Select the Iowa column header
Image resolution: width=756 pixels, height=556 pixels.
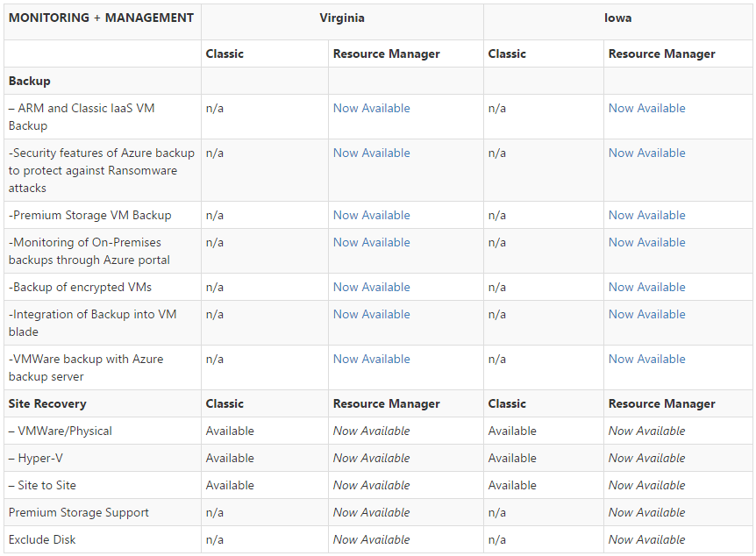[617, 18]
